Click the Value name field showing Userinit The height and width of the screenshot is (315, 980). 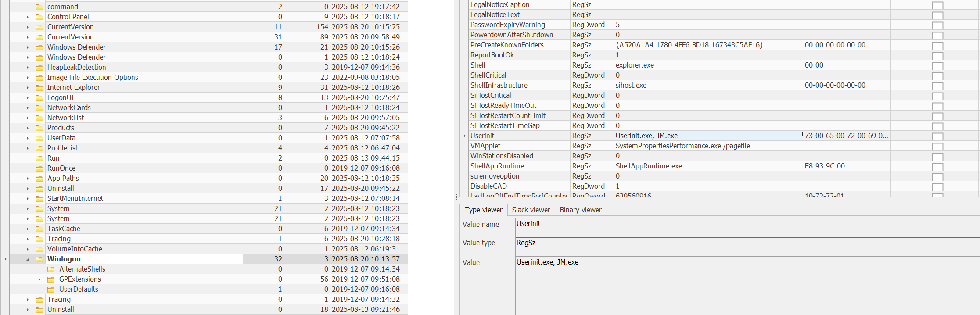pyautogui.click(x=746, y=224)
